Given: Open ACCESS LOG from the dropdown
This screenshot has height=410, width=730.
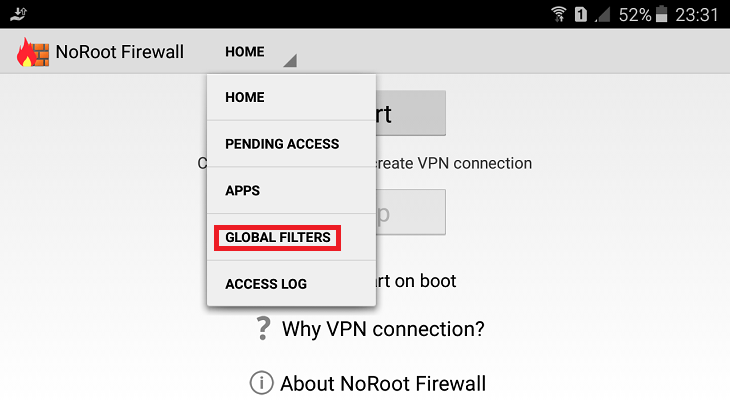Looking at the screenshot, I should [291, 283].
